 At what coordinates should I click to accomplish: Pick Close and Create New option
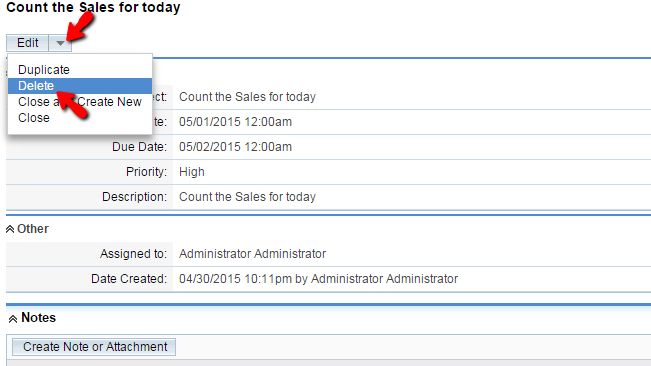(80, 102)
